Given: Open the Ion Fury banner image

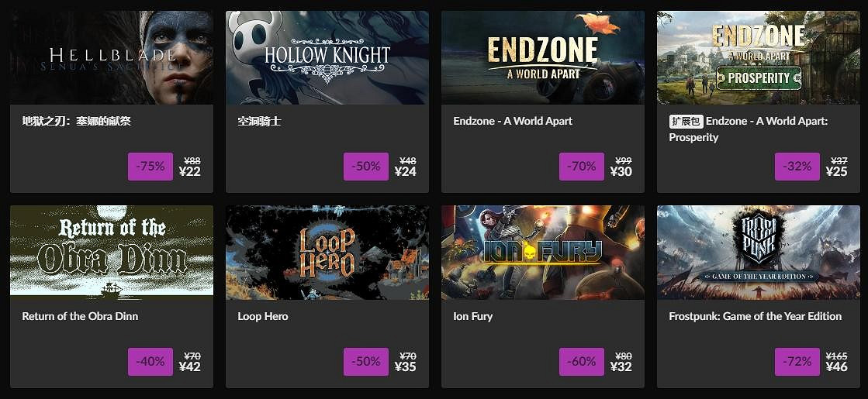Looking at the screenshot, I should tap(542, 250).
